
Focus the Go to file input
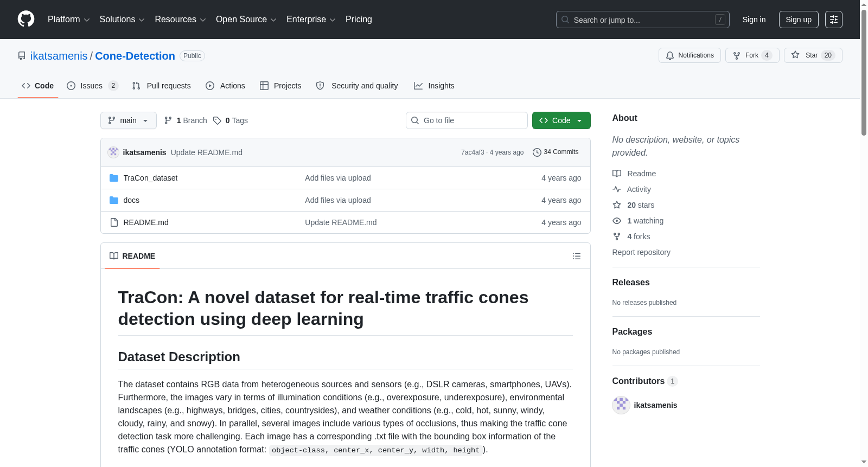(467, 120)
